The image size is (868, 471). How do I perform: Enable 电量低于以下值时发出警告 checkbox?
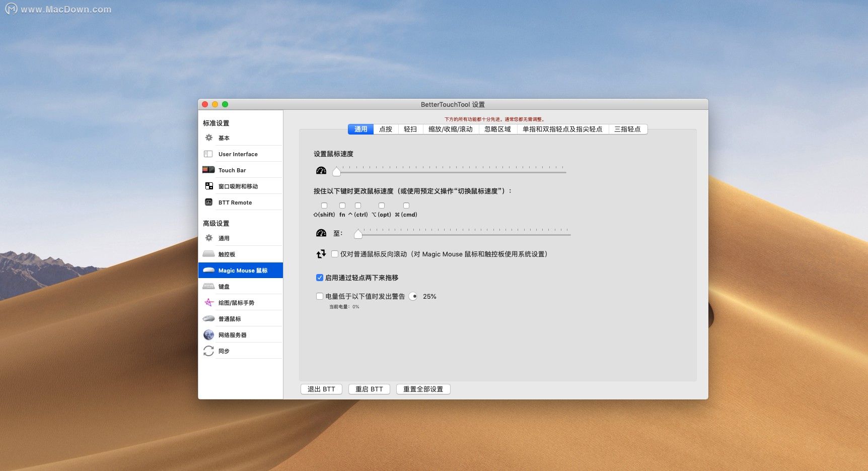point(320,296)
